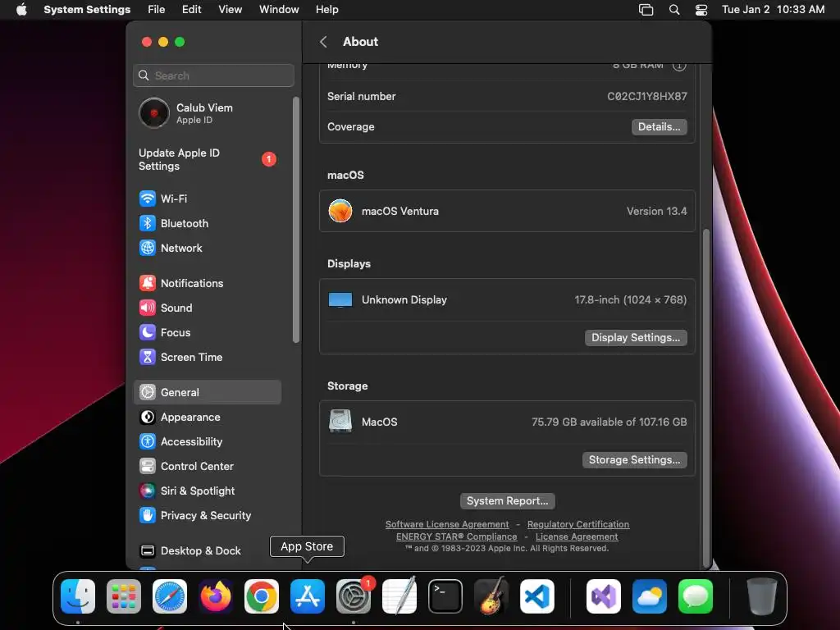Select General in the sidebar
The width and height of the screenshot is (840, 630).
pyautogui.click(x=208, y=392)
